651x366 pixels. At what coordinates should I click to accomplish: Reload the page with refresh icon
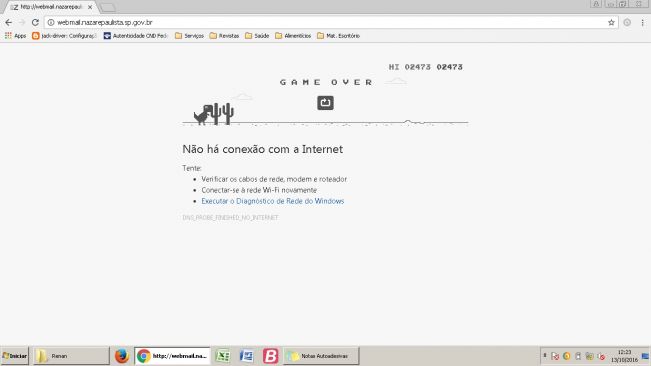(35, 22)
